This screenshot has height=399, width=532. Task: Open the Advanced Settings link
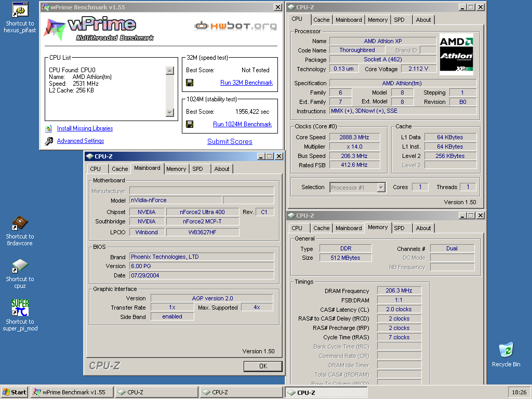pyautogui.click(x=81, y=141)
